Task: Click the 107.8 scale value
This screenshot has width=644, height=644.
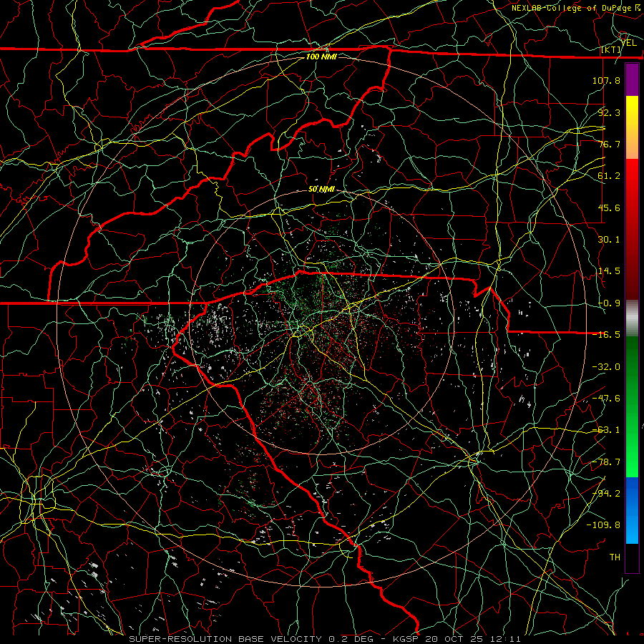Action: [606, 80]
